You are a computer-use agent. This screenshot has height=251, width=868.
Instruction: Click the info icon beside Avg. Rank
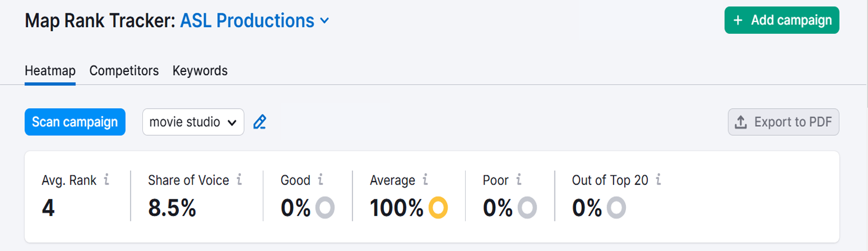pyautogui.click(x=106, y=180)
